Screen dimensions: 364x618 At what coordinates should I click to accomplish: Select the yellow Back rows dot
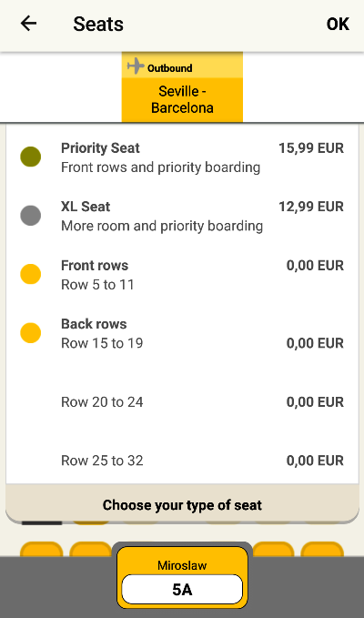[x=31, y=332]
